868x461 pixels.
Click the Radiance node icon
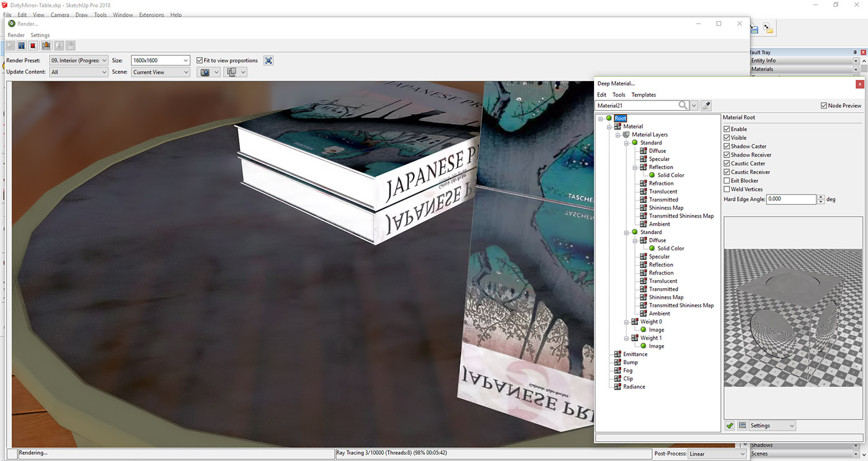point(618,387)
